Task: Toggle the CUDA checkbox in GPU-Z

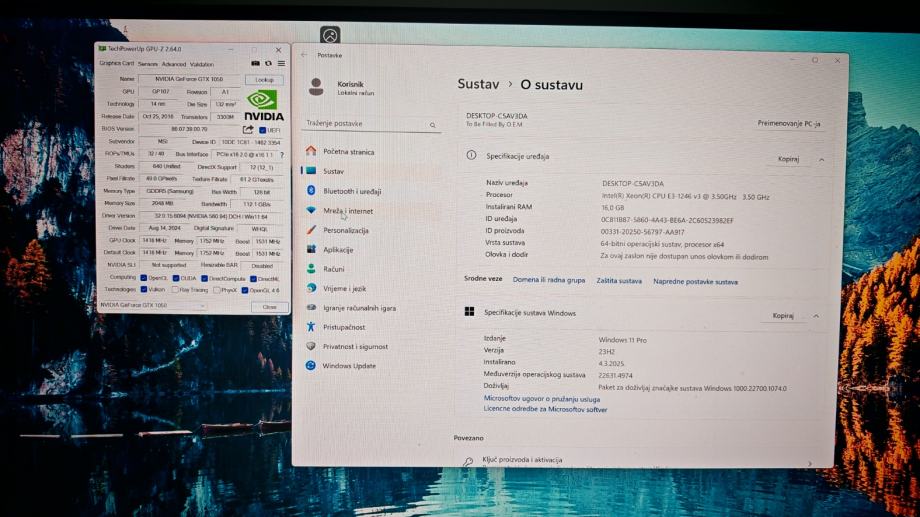Action: (x=176, y=278)
